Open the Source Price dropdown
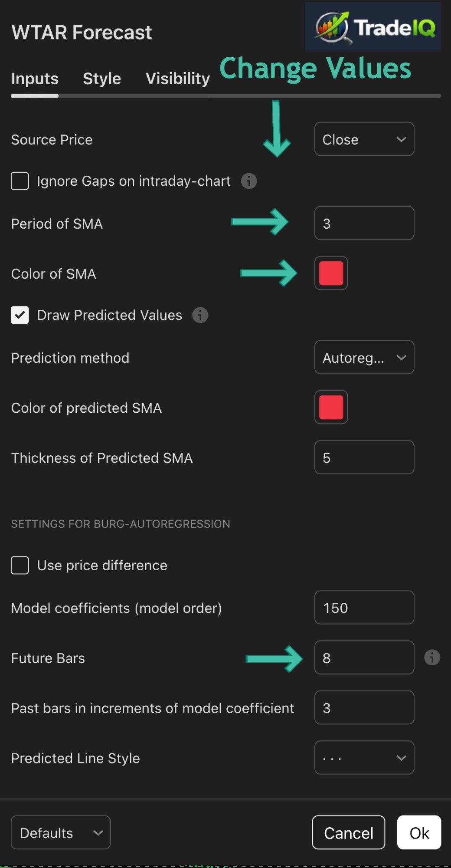The image size is (451, 868). [364, 139]
